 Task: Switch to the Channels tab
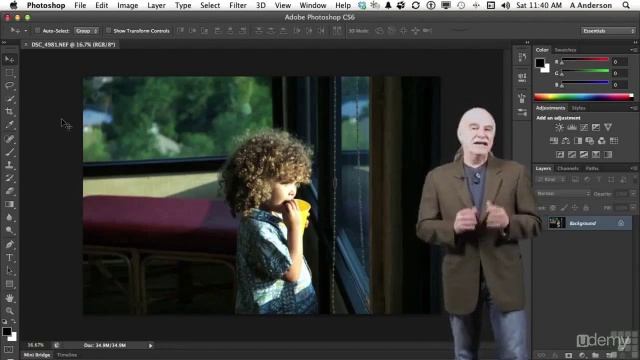point(568,168)
